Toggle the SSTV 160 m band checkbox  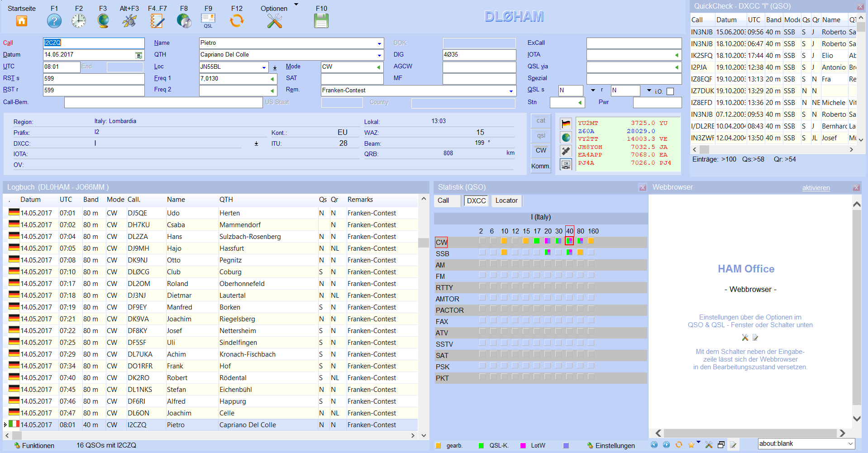click(591, 343)
